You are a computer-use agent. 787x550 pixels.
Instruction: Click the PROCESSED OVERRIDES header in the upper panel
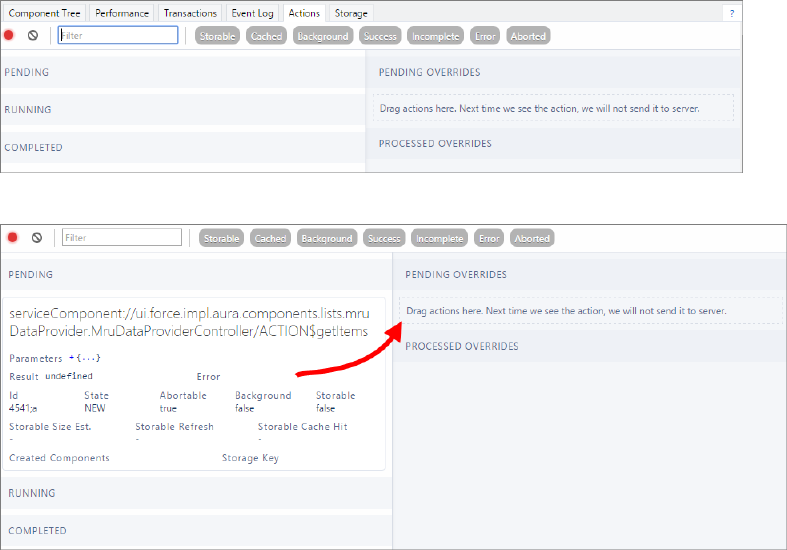point(554,144)
